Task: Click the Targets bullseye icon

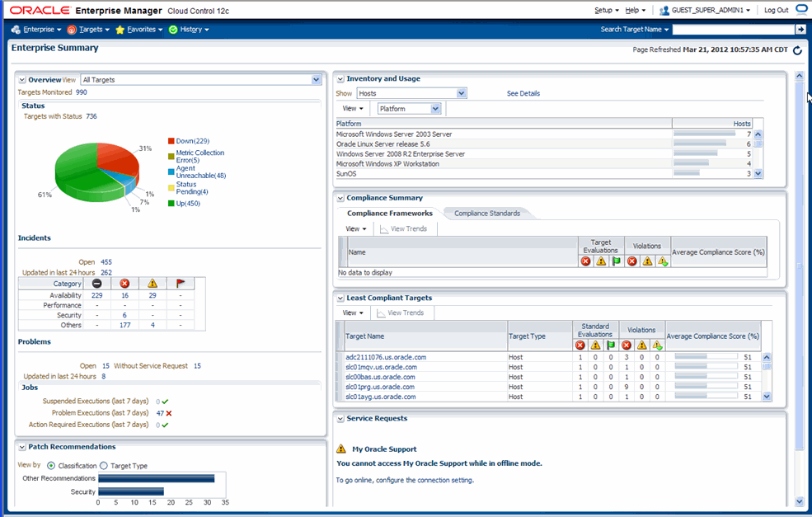Action: click(72, 30)
